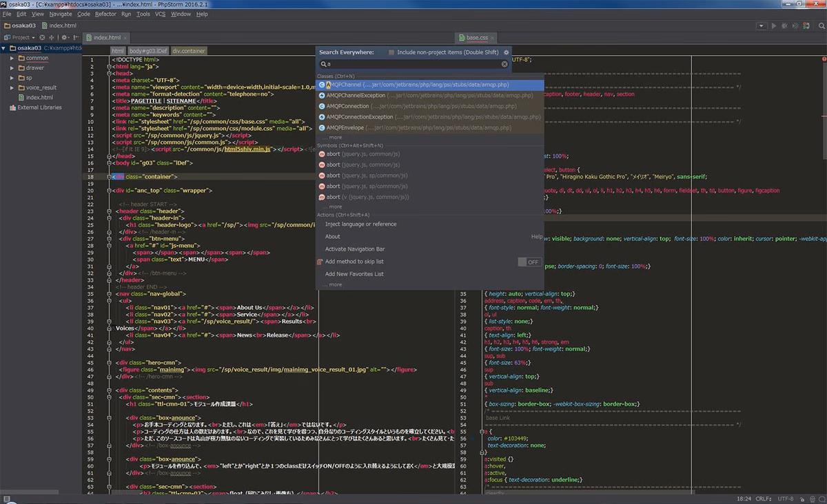Expand the voice_result folder
The width and height of the screenshot is (827, 504).
click(12, 87)
